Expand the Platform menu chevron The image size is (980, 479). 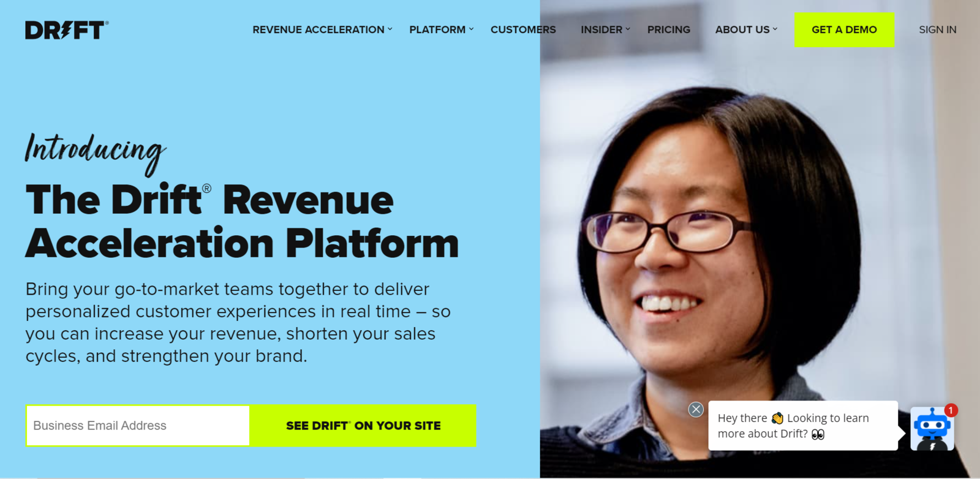(471, 29)
